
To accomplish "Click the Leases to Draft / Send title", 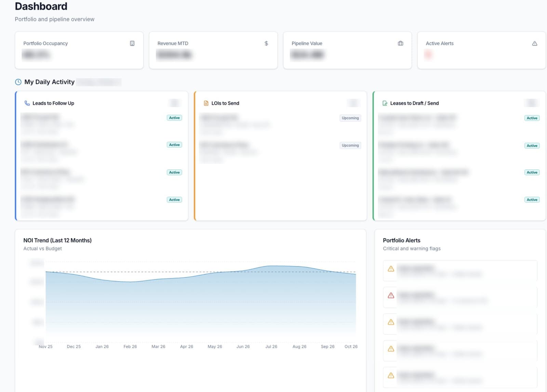I will click(x=414, y=103).
